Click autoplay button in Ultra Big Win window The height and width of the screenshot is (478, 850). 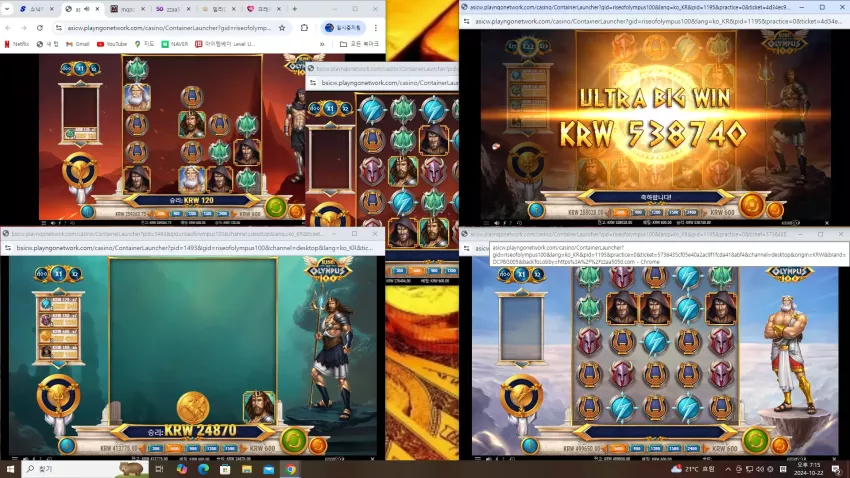775,209
